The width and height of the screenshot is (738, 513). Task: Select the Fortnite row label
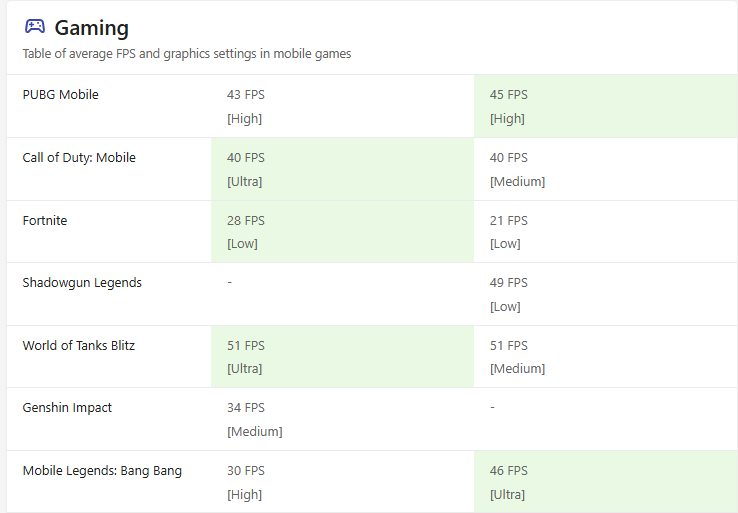click(x=45, y=221)
